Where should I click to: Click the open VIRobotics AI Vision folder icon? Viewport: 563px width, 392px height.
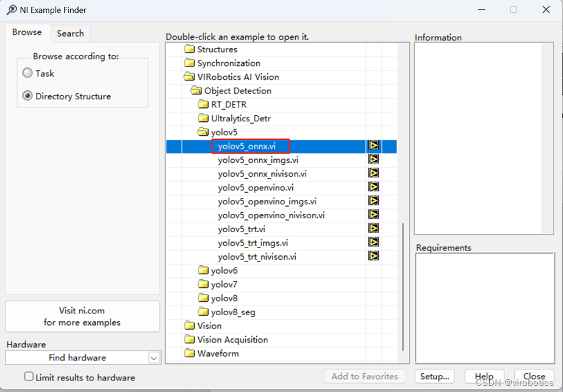pos(189,76)
